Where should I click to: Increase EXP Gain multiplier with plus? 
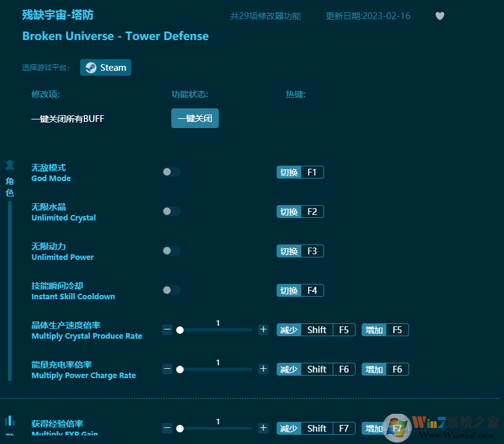[263, 428]
